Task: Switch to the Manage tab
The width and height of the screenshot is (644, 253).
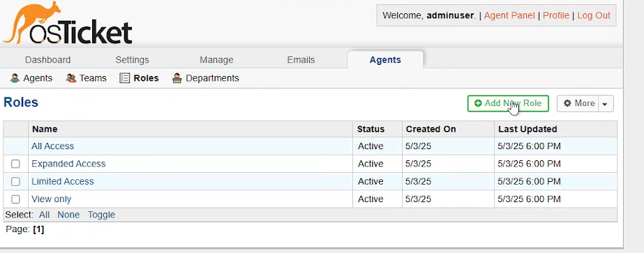Action: [x=216, y=60]
